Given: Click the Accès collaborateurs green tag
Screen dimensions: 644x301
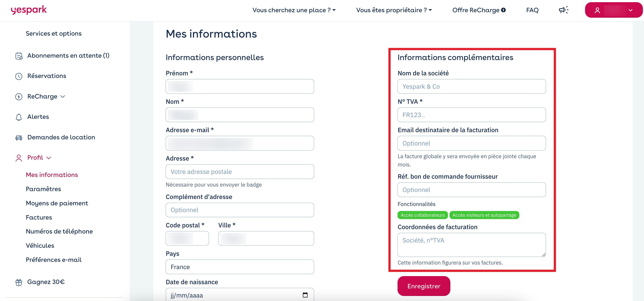Looking at the screenshot, I should pyautogui.click(x=422, y=215).
